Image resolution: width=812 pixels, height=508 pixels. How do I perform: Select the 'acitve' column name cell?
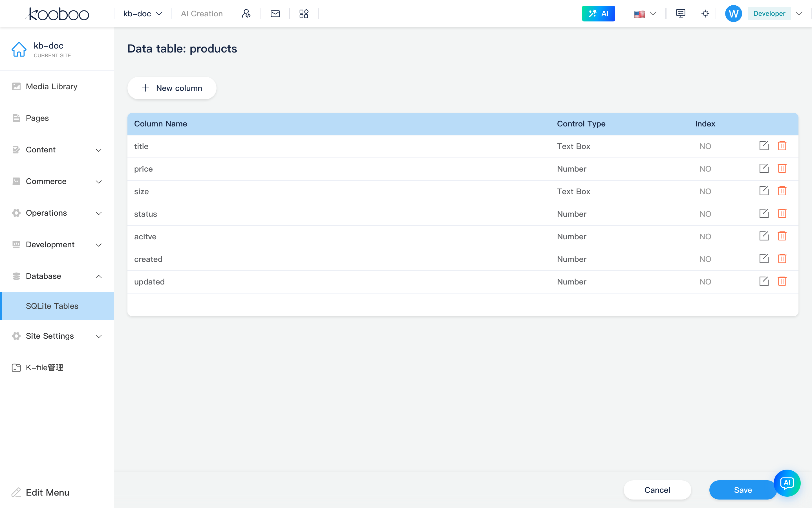(x=145, y=236)
